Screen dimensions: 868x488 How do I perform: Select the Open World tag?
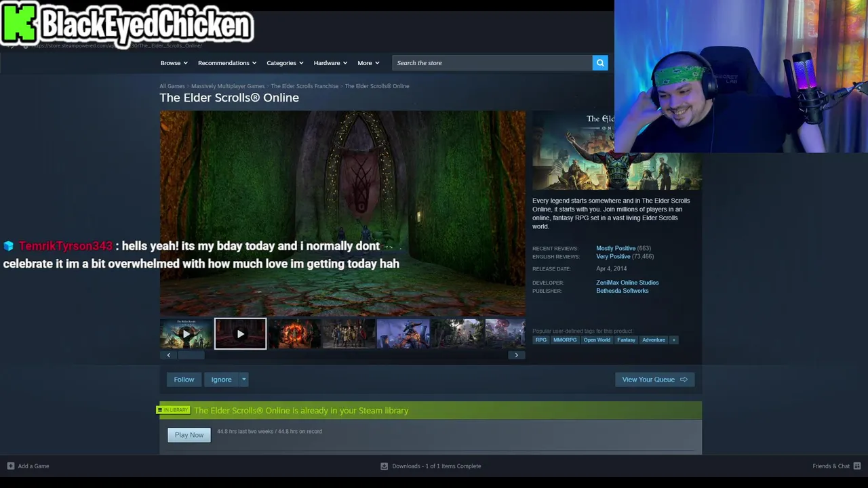597,340
